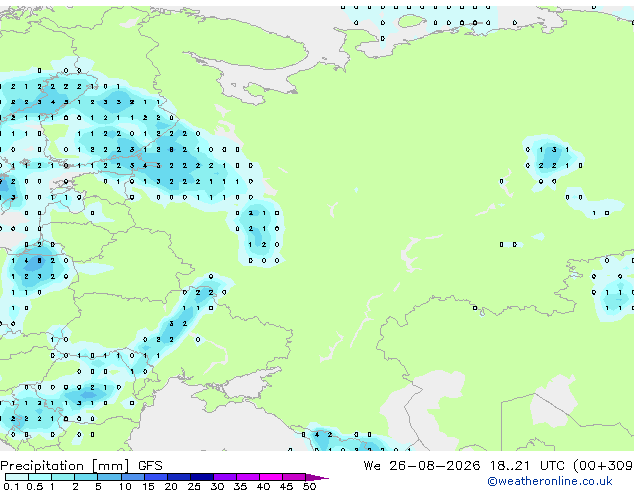The height and width of the screenshot is (490, 634).
Task: Click the '50' legend scale label
Action: (309, 486)
